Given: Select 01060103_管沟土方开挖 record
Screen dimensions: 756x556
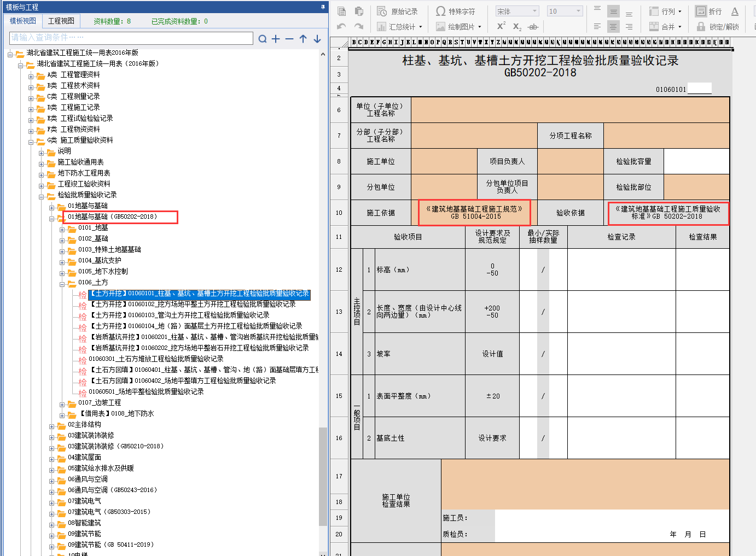Looking at the screenshot, I should pyautogui.click(x=179, y=315).
